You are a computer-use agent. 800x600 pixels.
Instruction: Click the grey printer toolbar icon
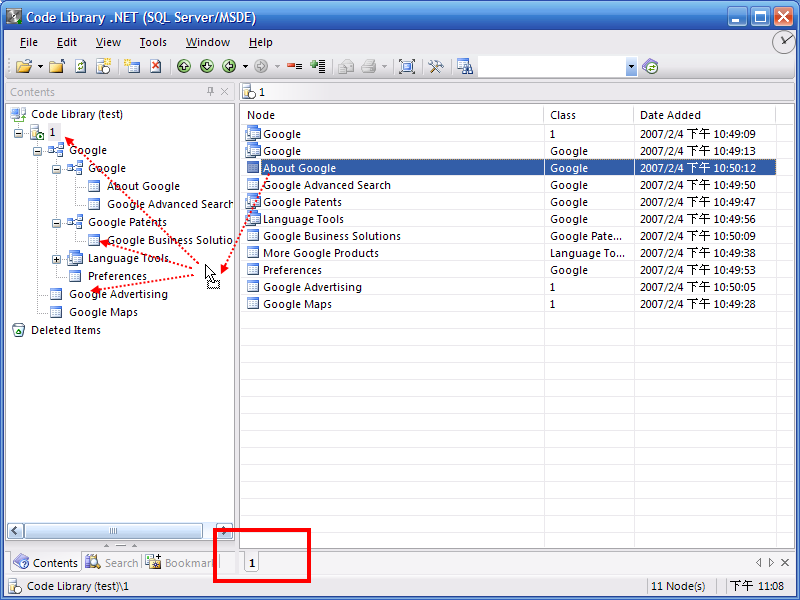[368, 66]
